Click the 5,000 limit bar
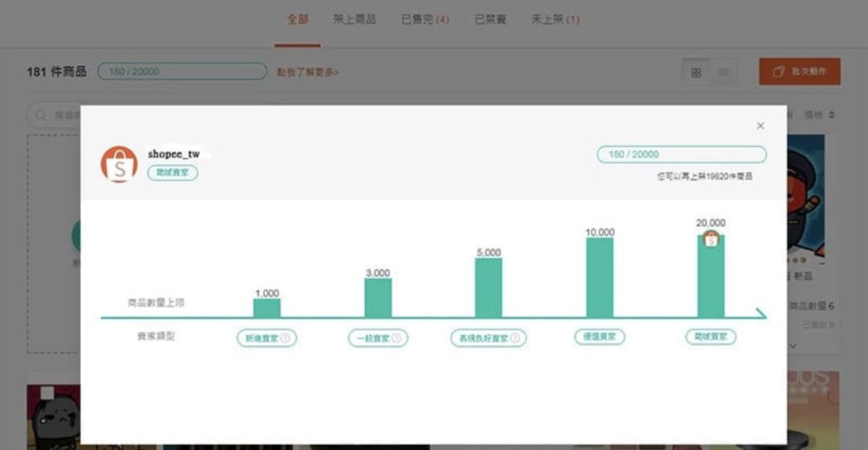This screenshot has height=450, width=868. click(489, 288)
